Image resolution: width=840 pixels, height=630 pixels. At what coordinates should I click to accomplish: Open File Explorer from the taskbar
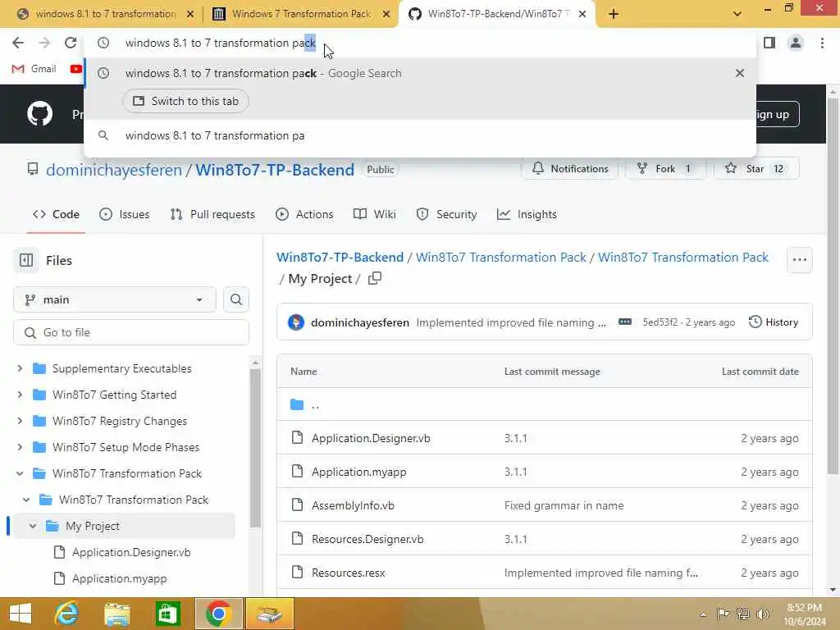point(116,614)
